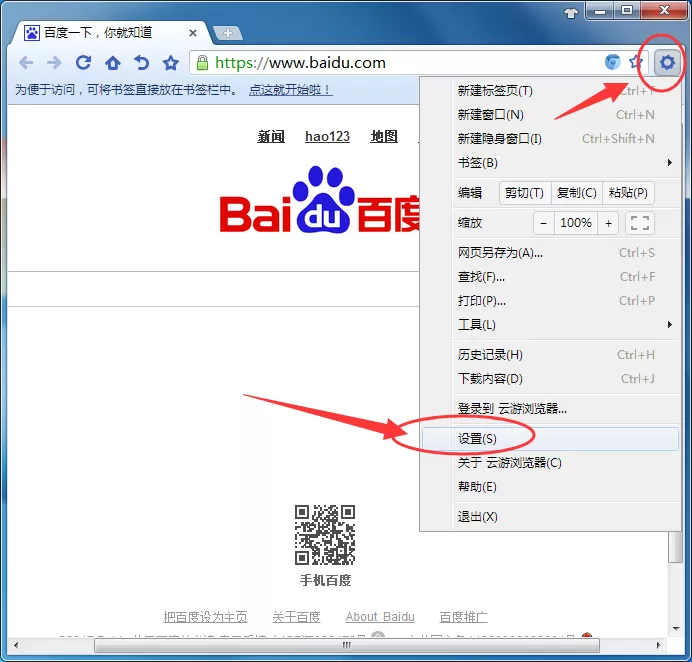Open 历史记录(H) history

point(550,355)
